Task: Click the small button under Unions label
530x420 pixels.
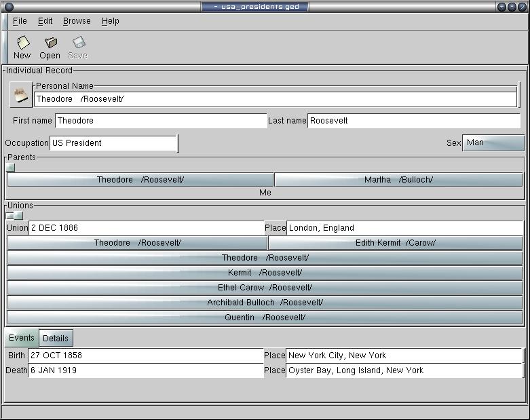Action: [x=14, y=216]
